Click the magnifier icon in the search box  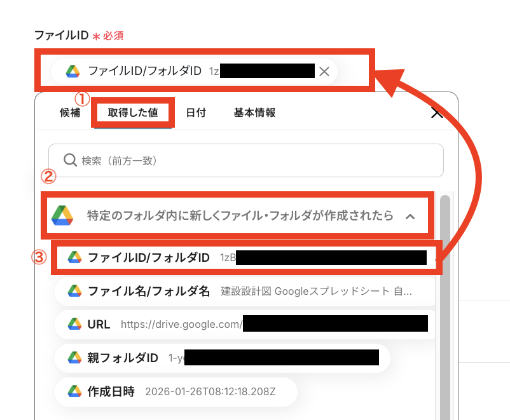point(70,160)
